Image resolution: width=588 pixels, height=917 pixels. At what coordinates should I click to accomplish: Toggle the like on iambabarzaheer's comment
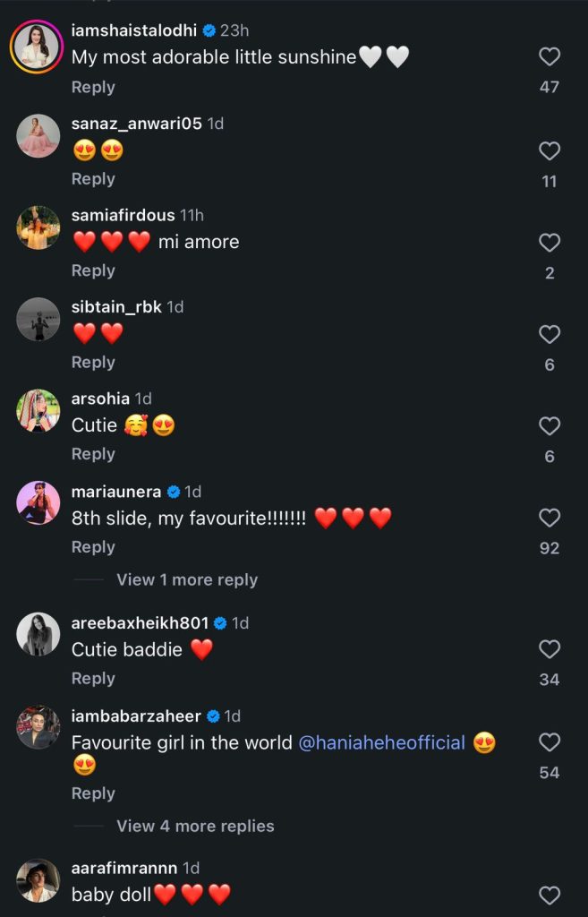(x=549, y=742)
